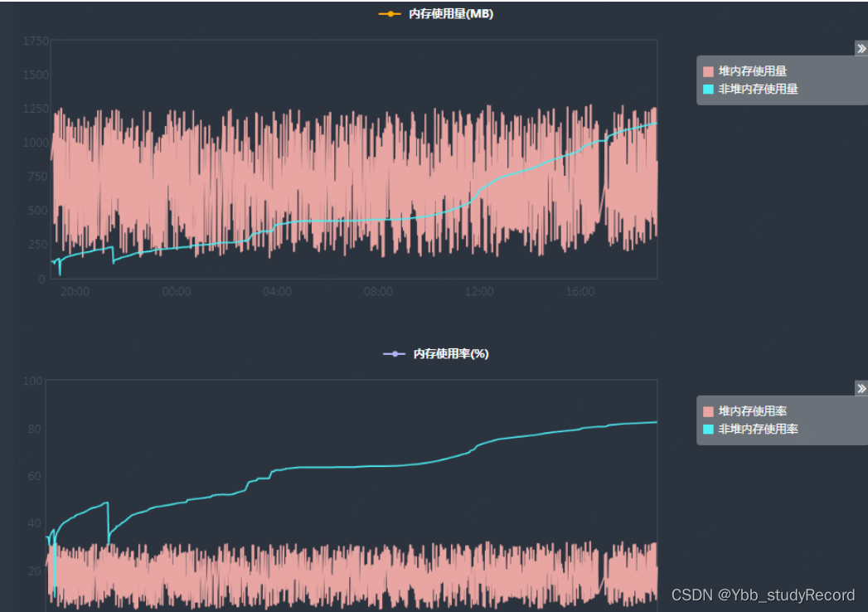868x612 pixels.
Task: Click the 1250 y-axis label
Action: 36,109
